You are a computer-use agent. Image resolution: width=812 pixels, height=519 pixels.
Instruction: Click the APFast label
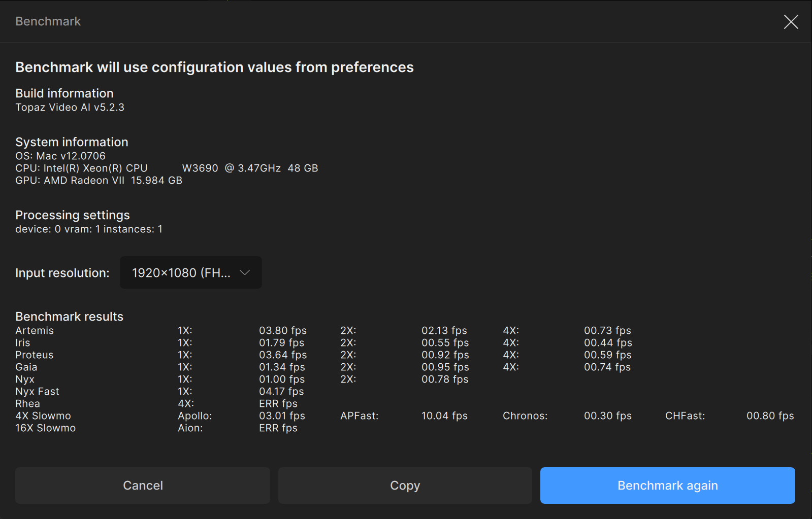(360, 416)
